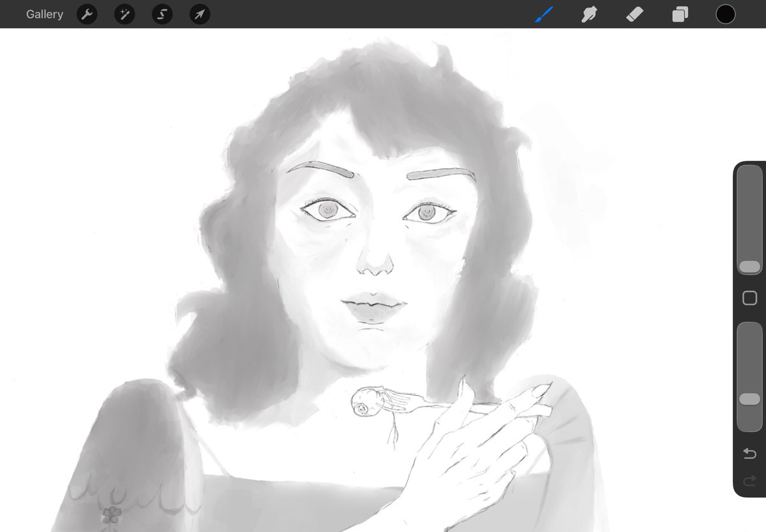
Task: Open the Actions wrench menu
Action: [87, 14]
